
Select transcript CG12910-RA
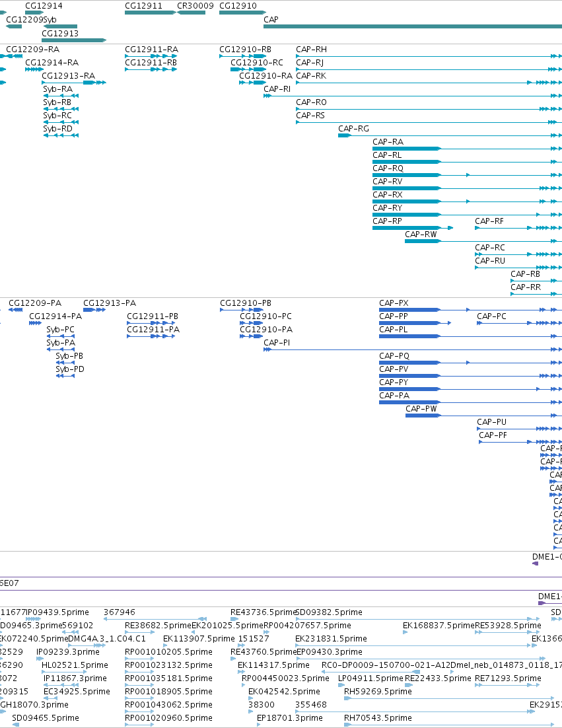pyautogui.click(x=266, y=76)
